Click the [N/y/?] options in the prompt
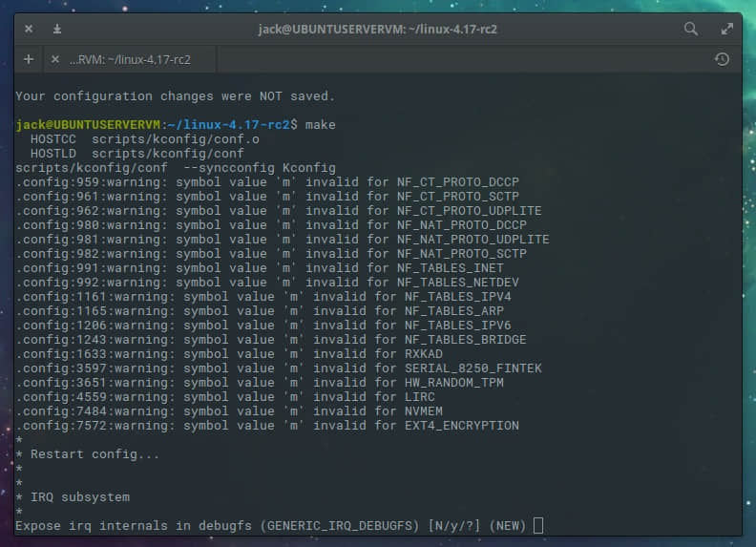This screenshot has height=547, width=756. 454,525
